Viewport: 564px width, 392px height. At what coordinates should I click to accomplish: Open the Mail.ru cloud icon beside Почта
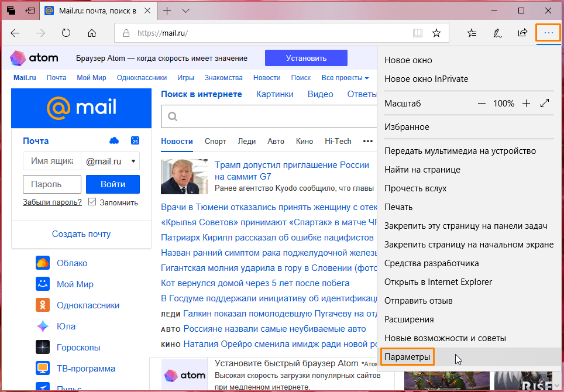coord(114,140)
